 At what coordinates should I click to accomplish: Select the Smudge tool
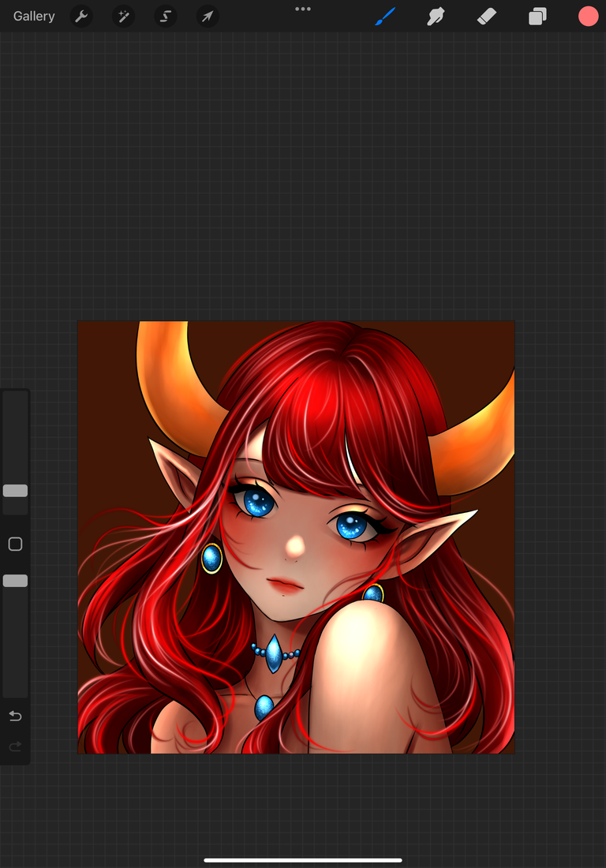(x=436, y=16)
